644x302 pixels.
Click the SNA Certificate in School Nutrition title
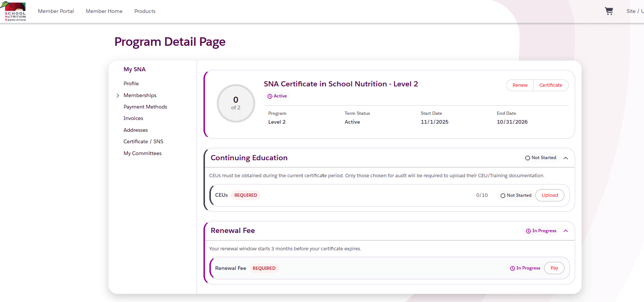341,84
